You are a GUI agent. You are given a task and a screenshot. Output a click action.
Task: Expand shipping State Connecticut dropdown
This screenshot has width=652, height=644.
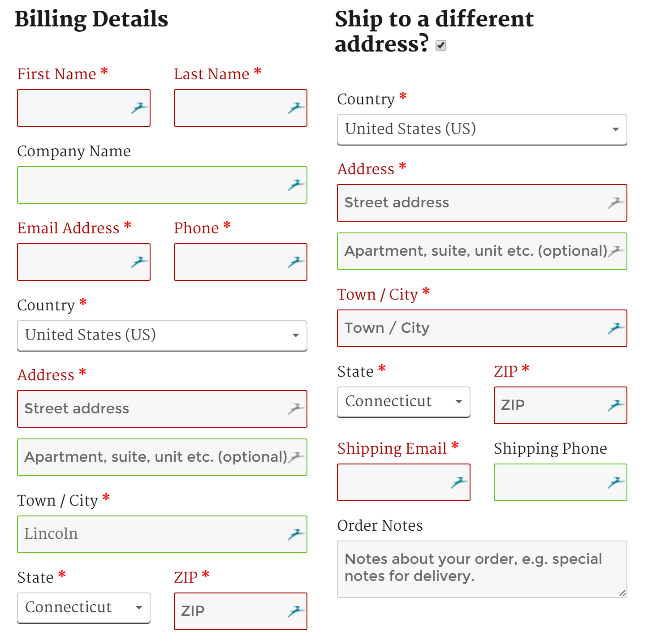coord(403,402)
